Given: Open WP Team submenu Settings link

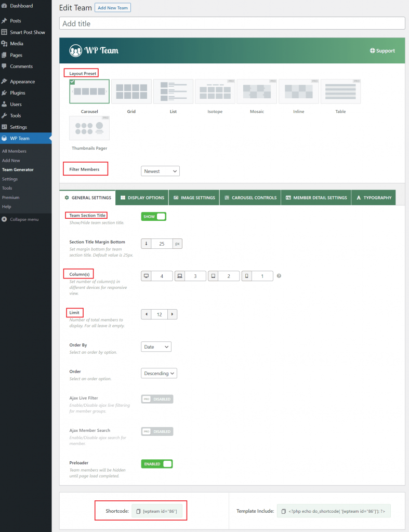Looking at the screenshot, I should point(10,179).
